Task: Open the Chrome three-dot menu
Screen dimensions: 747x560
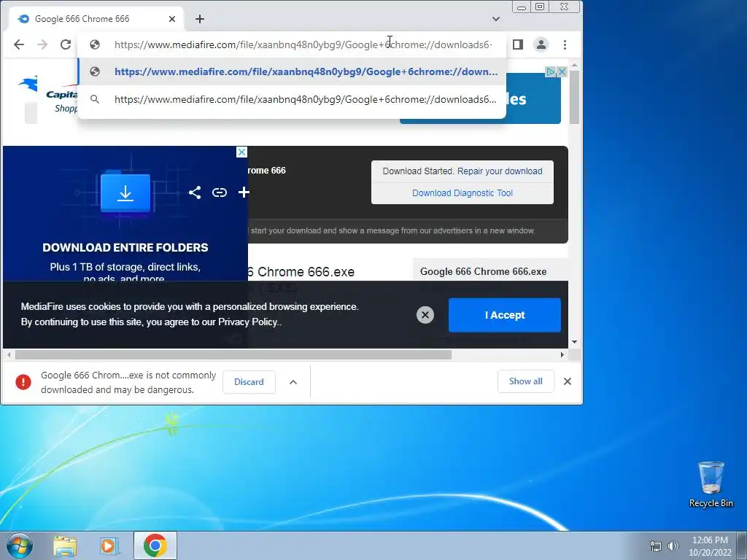Action: click(x=565, y=44)
